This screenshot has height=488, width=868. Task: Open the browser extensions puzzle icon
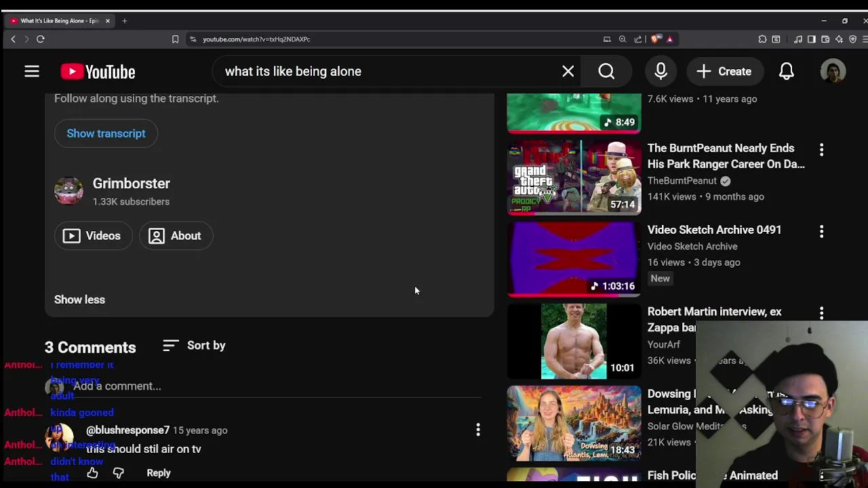(x=762, y=39)
